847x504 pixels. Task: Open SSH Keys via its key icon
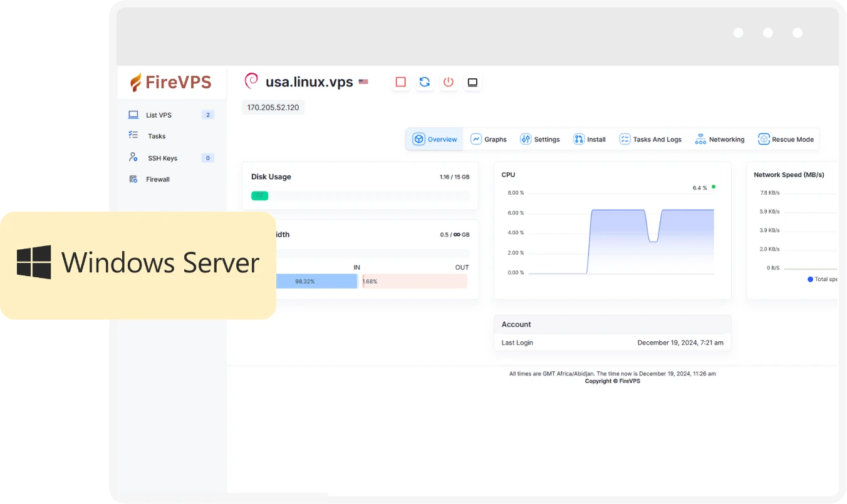[x=133, y=157]
